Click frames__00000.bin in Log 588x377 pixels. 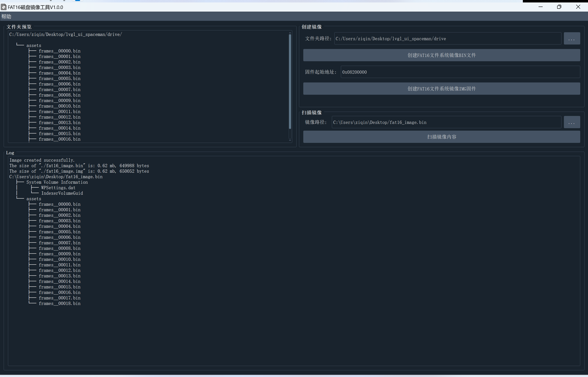59,204
